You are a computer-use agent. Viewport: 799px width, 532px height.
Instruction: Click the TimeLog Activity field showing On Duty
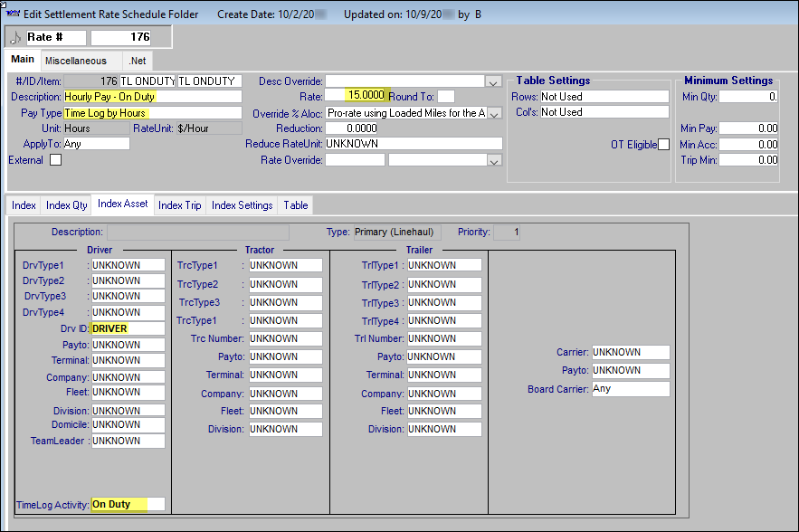[x=125, y=504]
